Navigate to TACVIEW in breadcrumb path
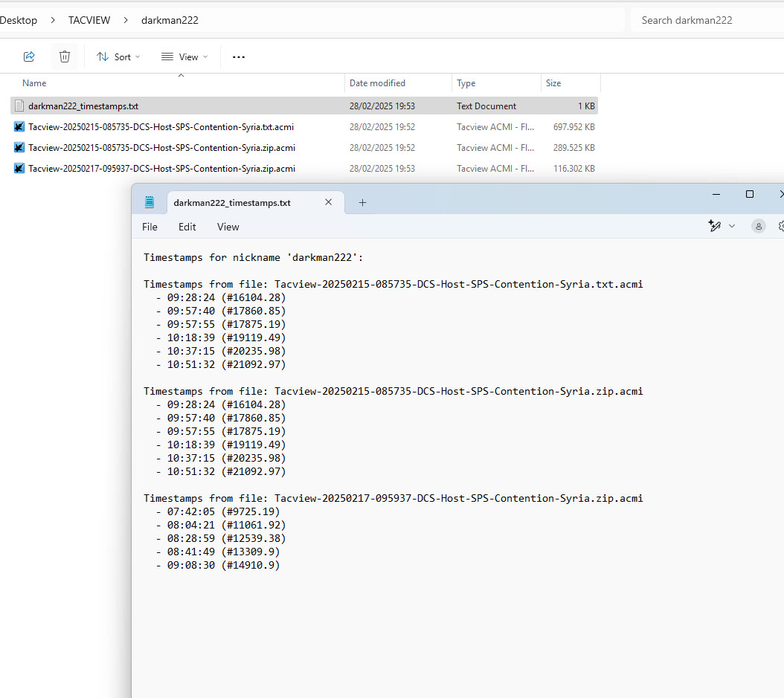784x698 pixels. pos(89,20)
